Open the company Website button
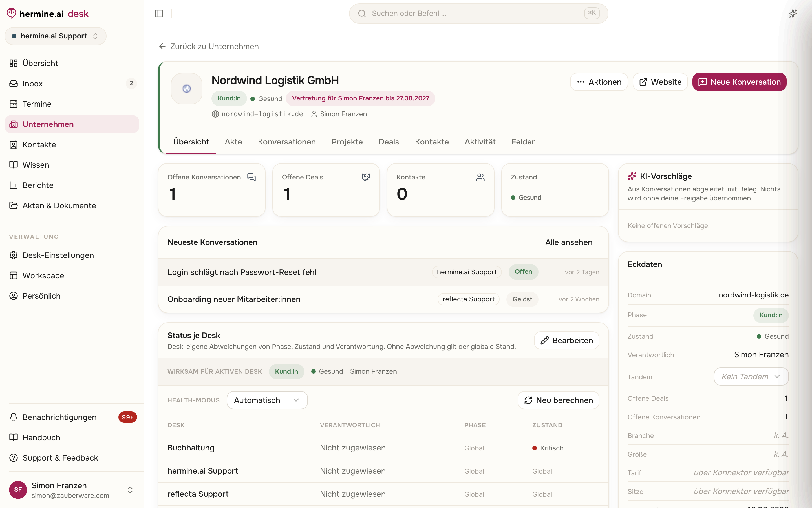The image size is (812, 508). pyautogui.click(x=660, y=82)
